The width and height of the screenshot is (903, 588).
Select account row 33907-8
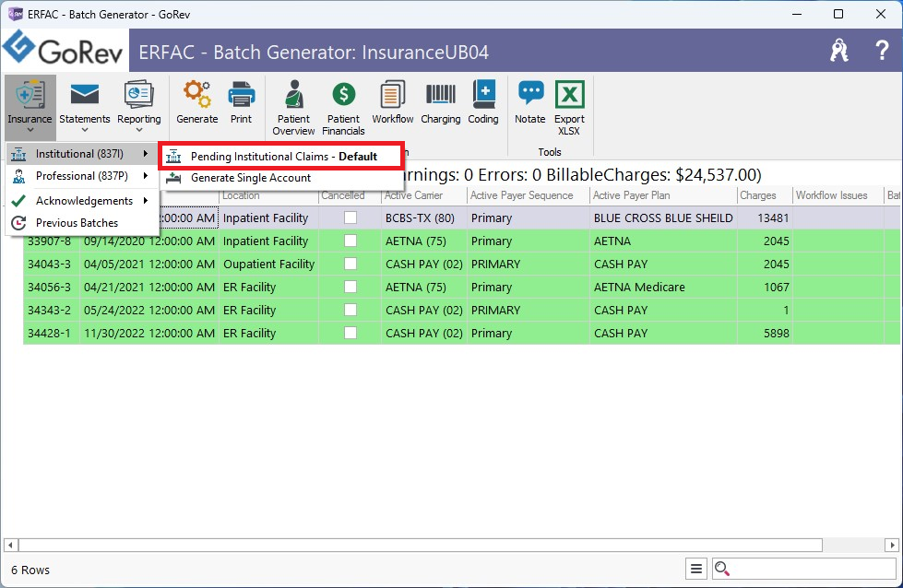point(460,241)
